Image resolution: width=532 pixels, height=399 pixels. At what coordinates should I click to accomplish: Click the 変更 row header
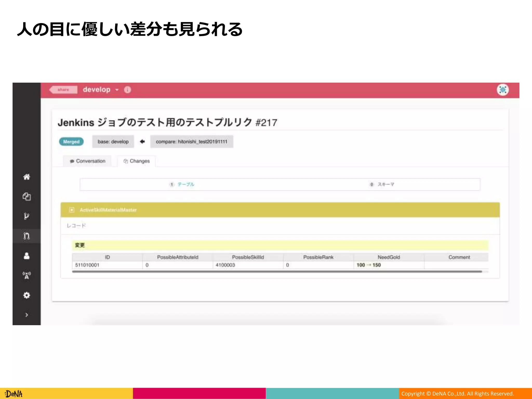280,245
